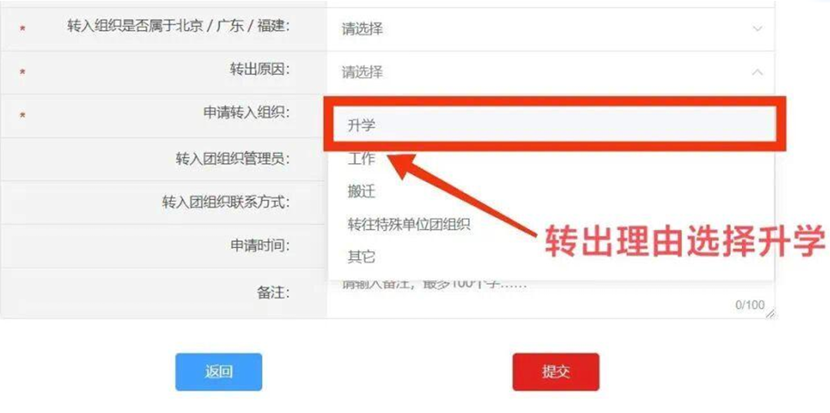Image resolution: width=830 pixels, height=413 pixels.
Task: Click the 0/100 character counter
Action: tap(750, 304)
